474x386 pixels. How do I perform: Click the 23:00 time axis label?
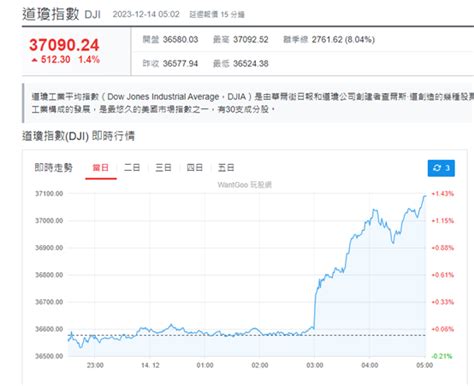click(95, 365)
